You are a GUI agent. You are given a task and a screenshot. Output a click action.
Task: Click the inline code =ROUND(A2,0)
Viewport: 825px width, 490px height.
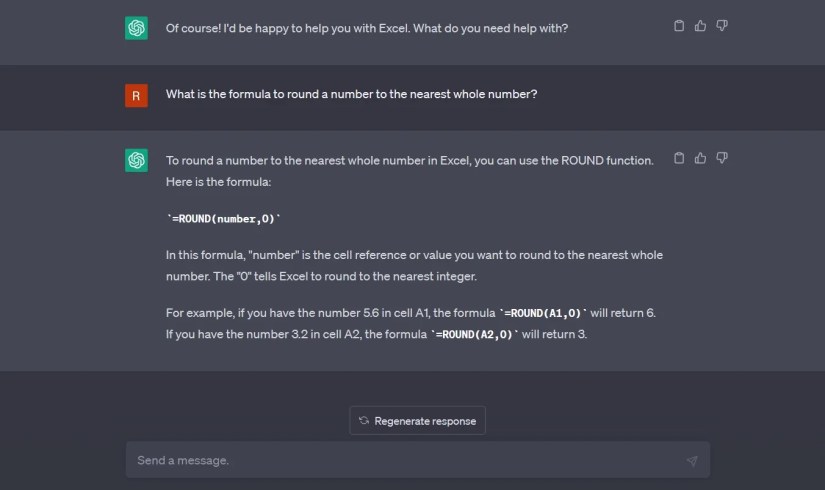point(475,334)
